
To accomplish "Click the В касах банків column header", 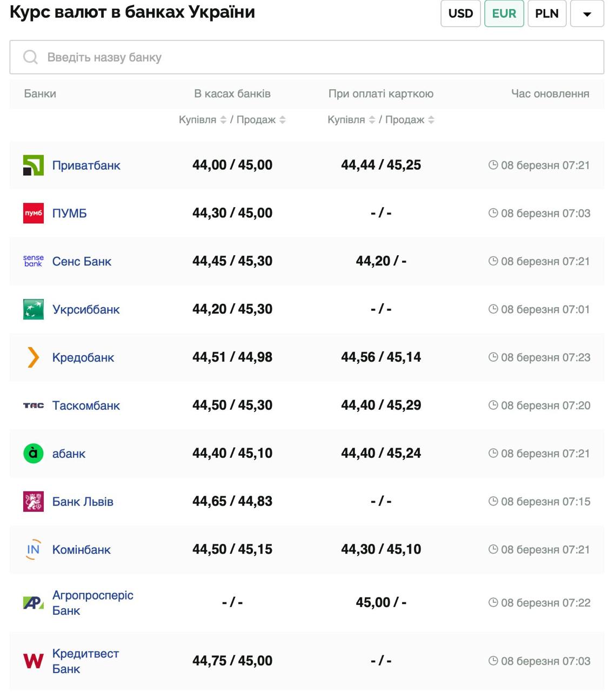I will [232, 94].
